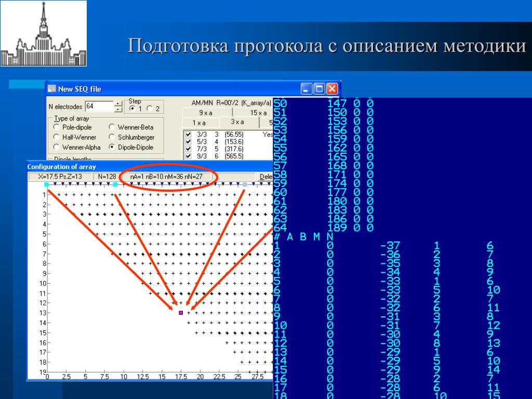
Task: Increase N electrodes with the up arrow
Action: (x=118, y=103)
